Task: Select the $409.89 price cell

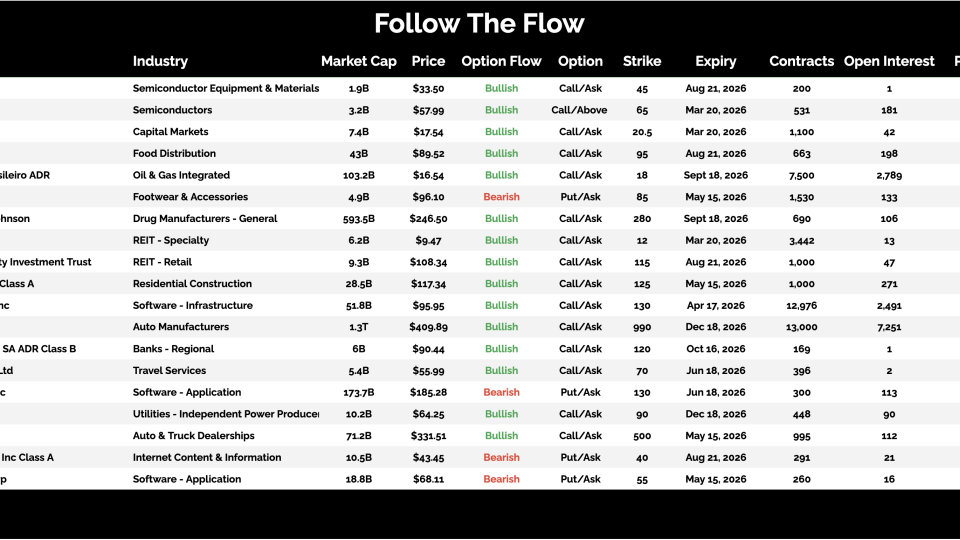Action: tap(428, 327)
